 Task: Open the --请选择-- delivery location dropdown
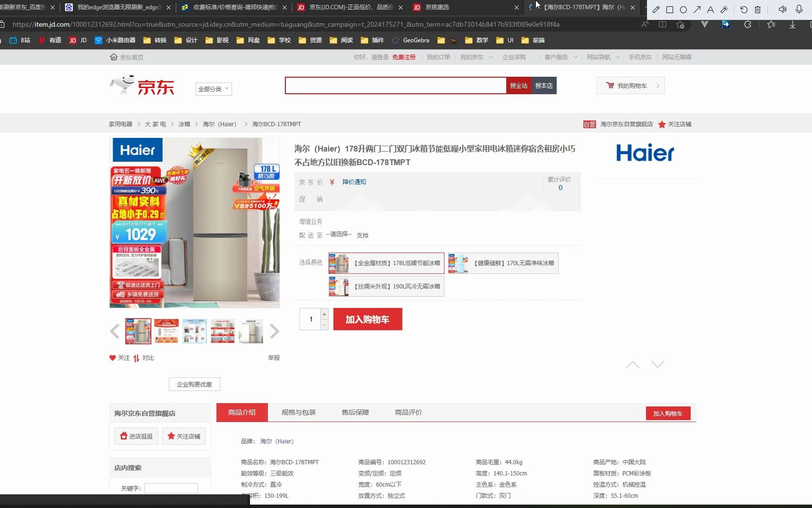coord(339,235)
